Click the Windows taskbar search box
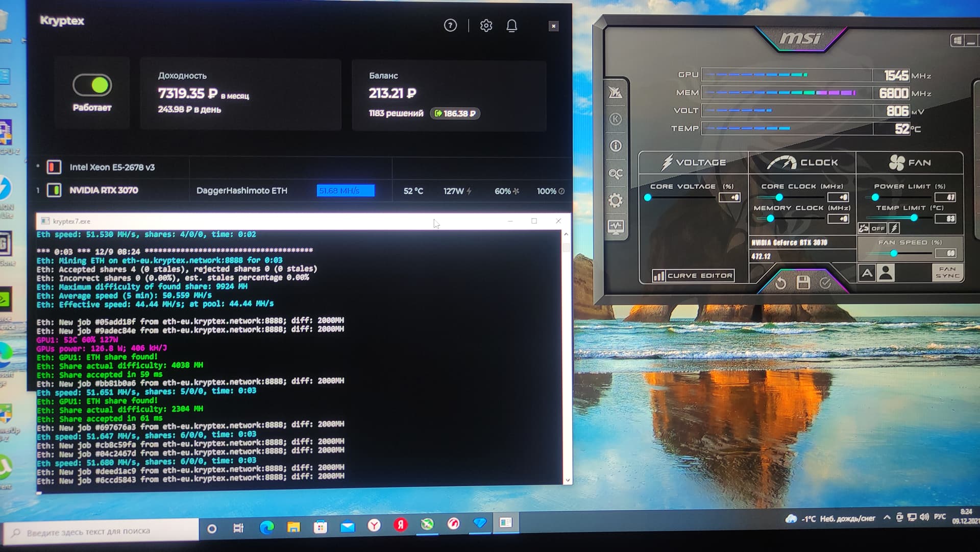Viewport: 980px width, 552px height. coord(101,532)
